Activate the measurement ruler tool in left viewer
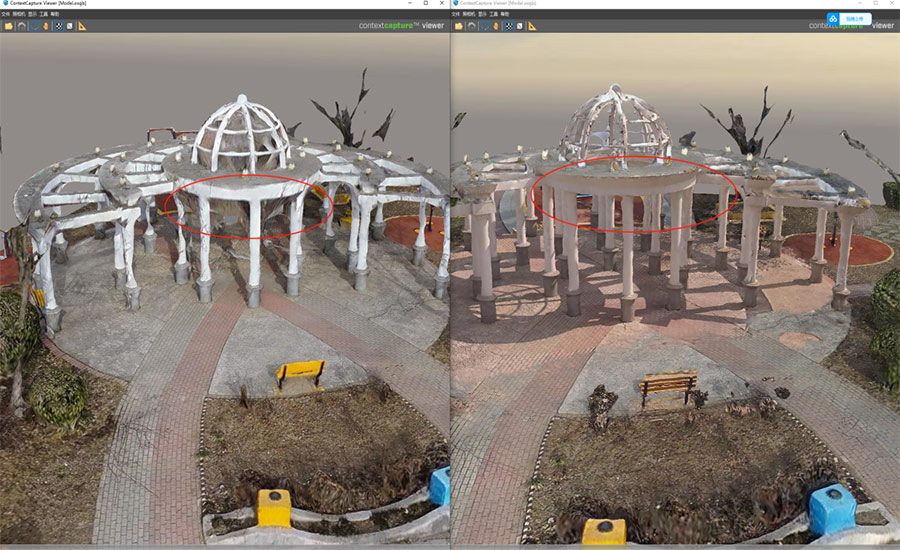The width and height of the screenshot is (900, 550). point(83,26)
